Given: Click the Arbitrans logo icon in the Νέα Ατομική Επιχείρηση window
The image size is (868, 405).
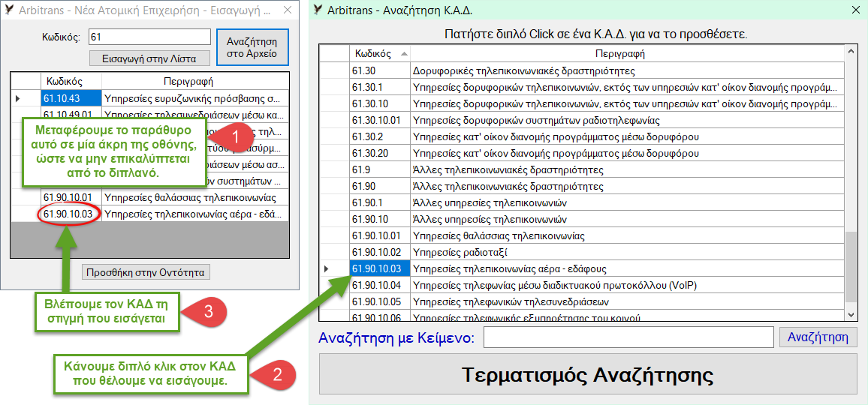Looking at the screenshot, I should pyautogui.click(x=10, y=10).
